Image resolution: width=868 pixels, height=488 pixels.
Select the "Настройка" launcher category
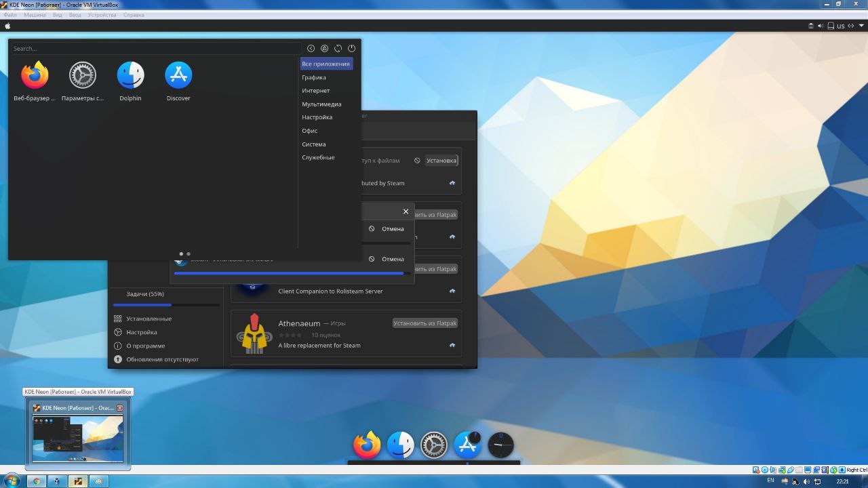317,117
